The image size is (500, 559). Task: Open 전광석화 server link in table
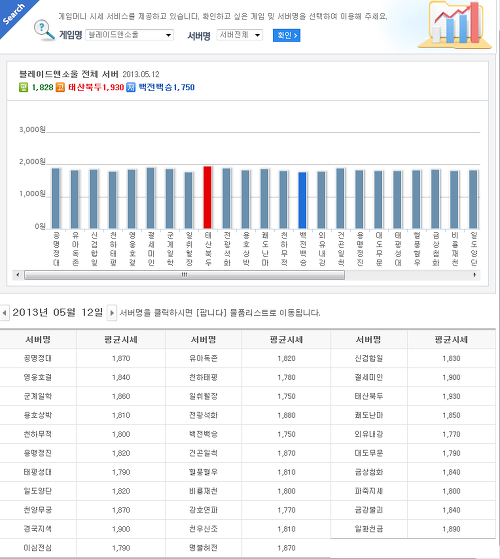coord(203,415)
